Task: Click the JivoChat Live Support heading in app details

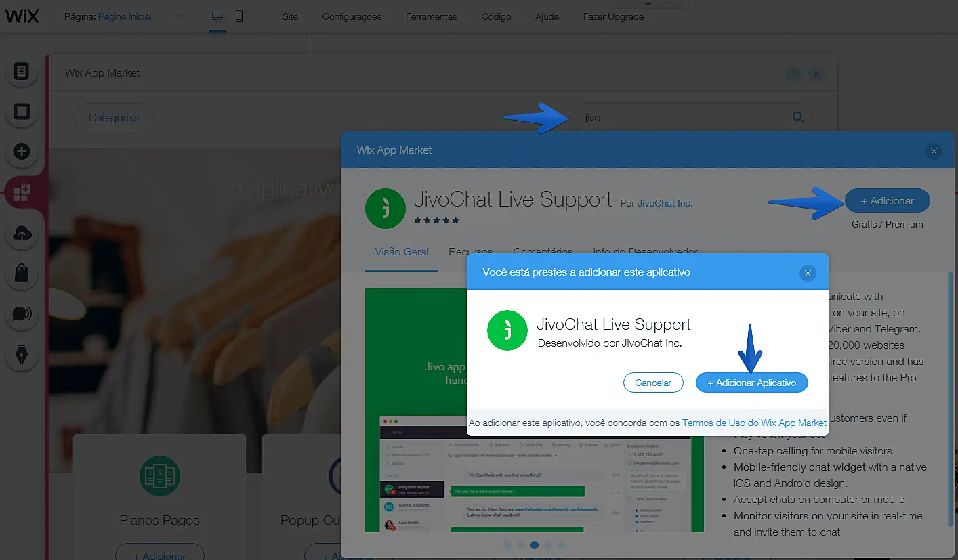Action: point(513,200)
